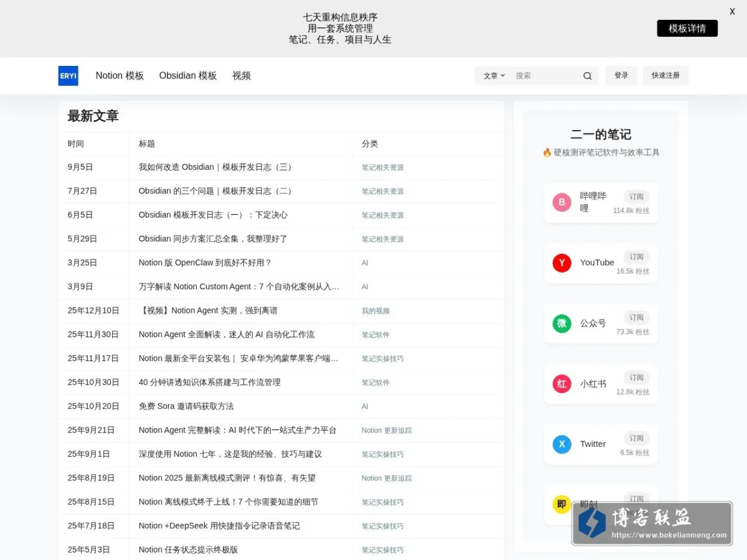Click the 114.8k 粉丝 follower count

coord(631,211)
